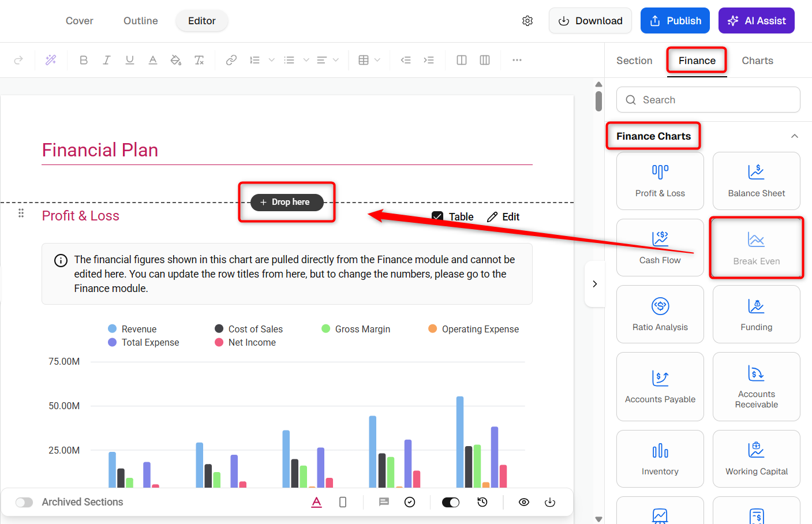812x524 pixels.
Task: Toggle italic formatting
Action: click(107, 60)
